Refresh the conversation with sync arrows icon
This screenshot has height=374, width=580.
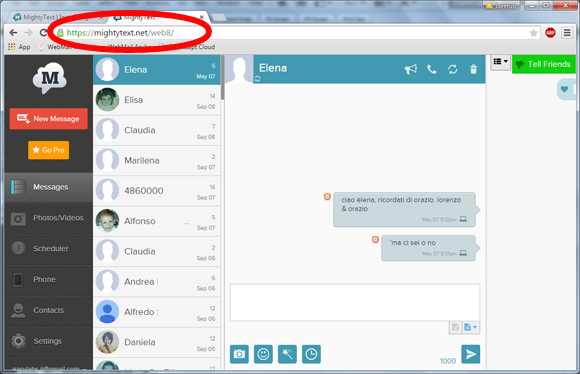452,69
